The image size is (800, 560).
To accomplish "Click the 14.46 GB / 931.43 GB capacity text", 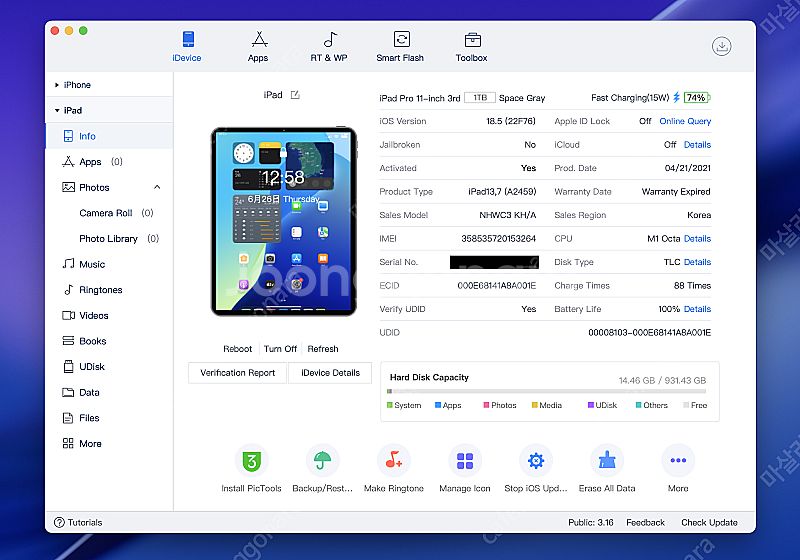I will click(662, 380).
